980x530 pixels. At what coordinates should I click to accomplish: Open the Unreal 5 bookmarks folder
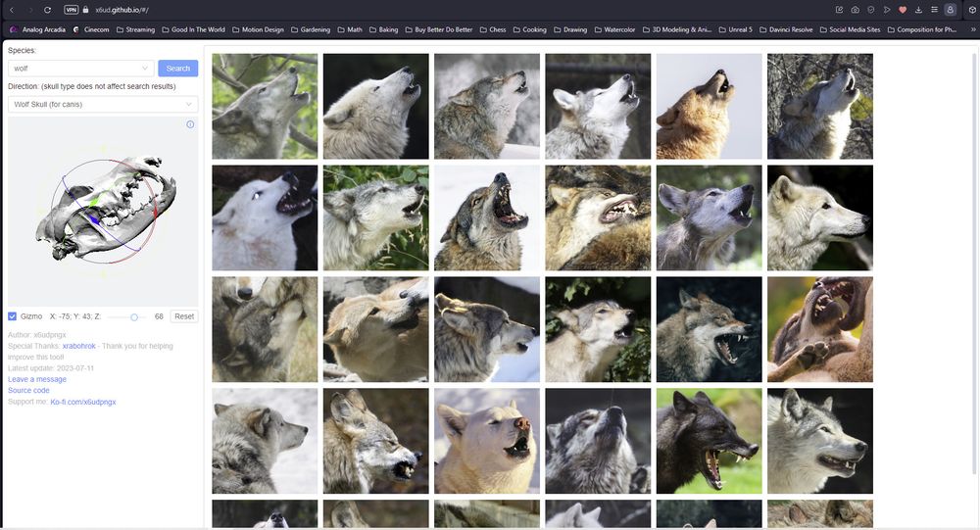735,29
